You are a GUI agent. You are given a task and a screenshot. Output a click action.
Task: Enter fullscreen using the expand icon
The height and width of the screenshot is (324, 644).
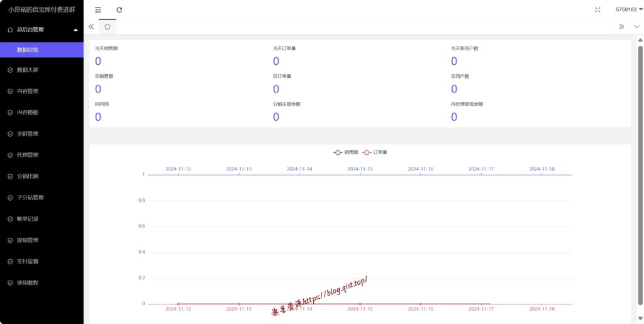coord(597,9)
